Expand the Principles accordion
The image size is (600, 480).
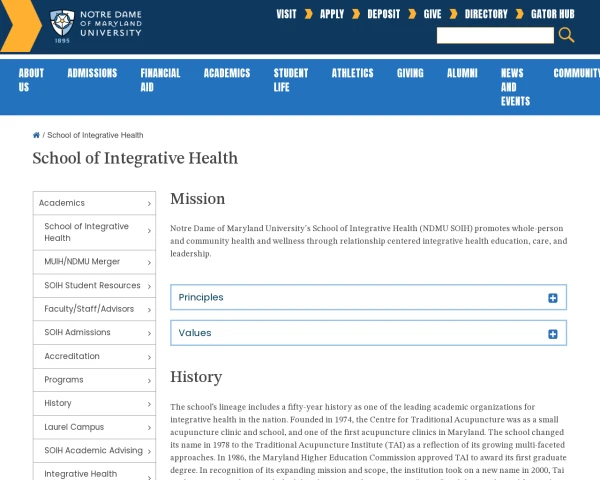tap(368, 297)
